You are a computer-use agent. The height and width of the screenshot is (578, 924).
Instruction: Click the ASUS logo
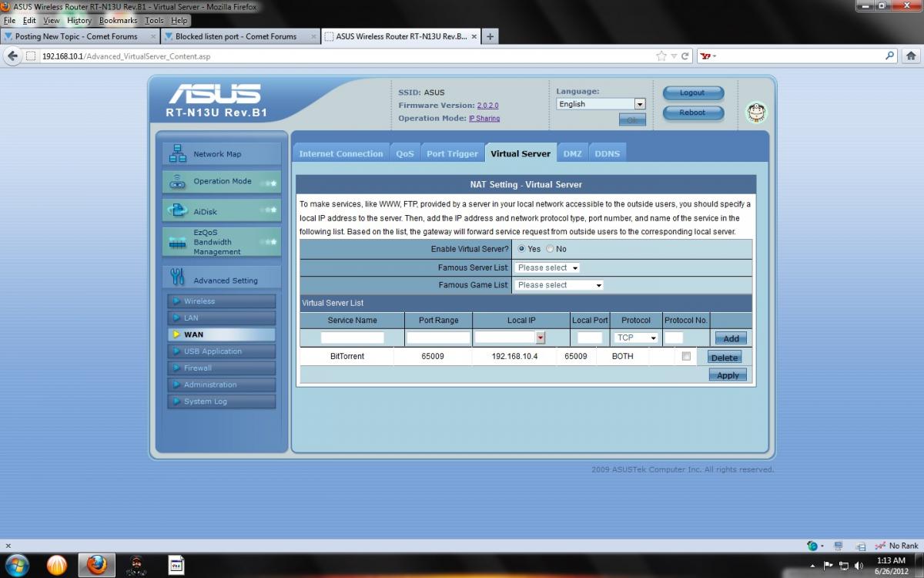[215, 94]
